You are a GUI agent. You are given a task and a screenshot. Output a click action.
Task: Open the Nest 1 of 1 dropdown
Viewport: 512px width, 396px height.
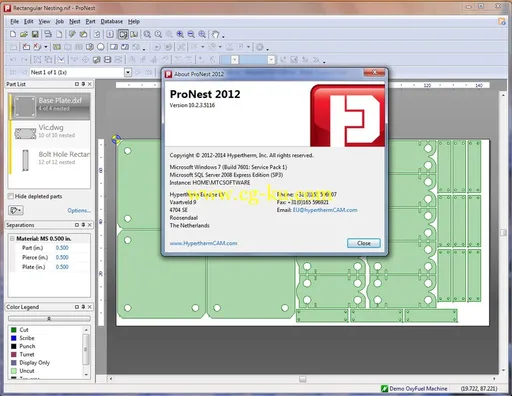coord(128,72)
